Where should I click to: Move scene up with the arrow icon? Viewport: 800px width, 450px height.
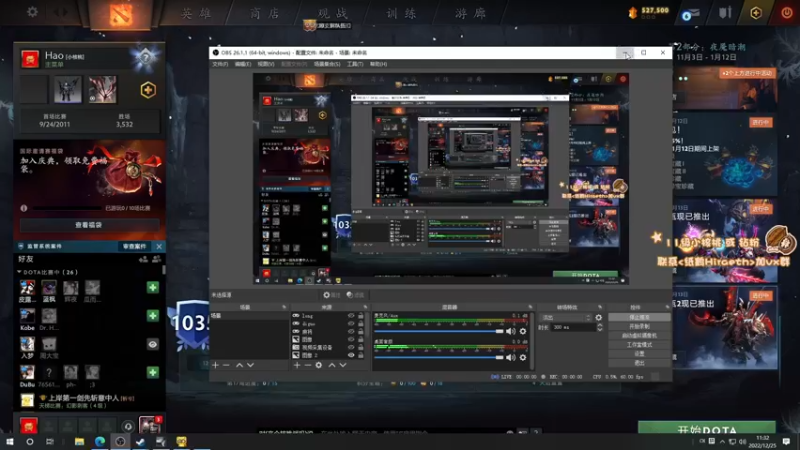(x=239, y=365)
